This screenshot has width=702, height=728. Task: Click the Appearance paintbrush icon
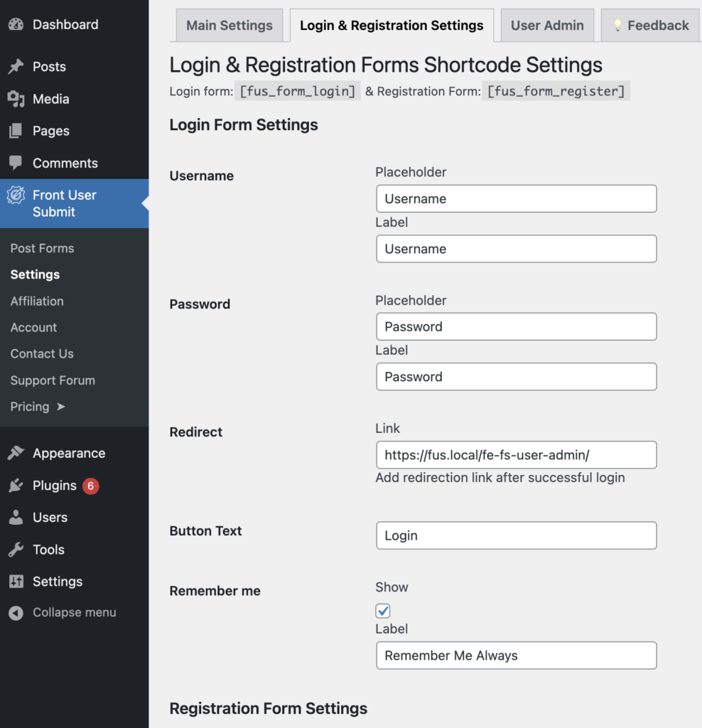point(16,453)
